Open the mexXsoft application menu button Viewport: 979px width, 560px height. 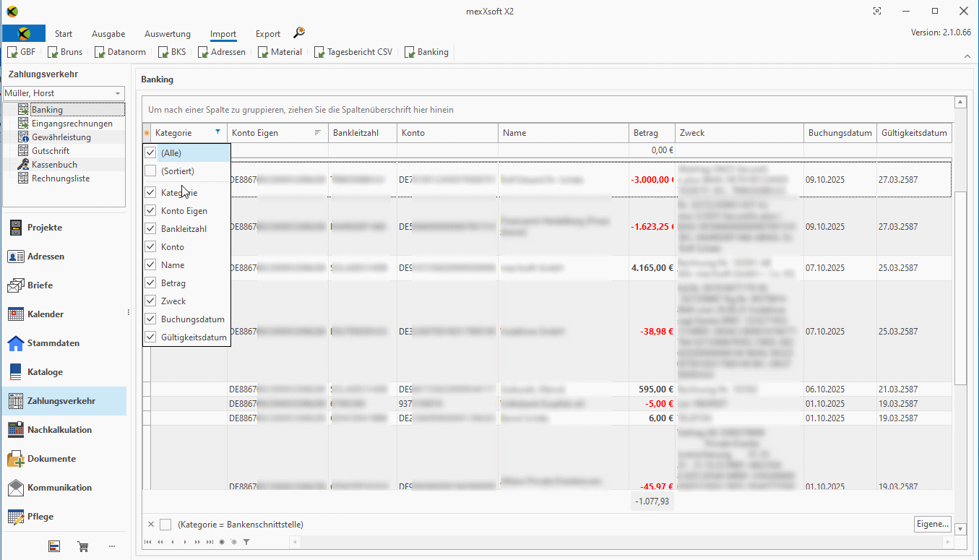24,33
